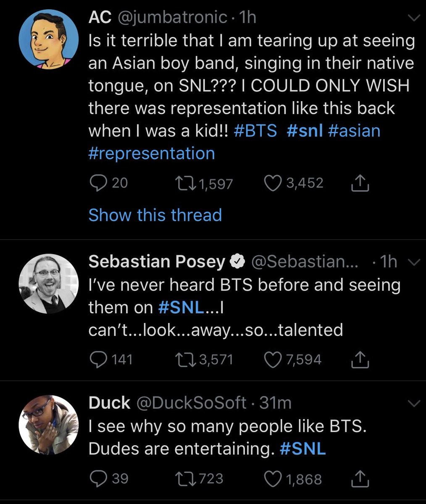426x504 pixels.
Task: Like Sebastian Posey's tweet with 7,594 likes
Action: click(273, 360)
